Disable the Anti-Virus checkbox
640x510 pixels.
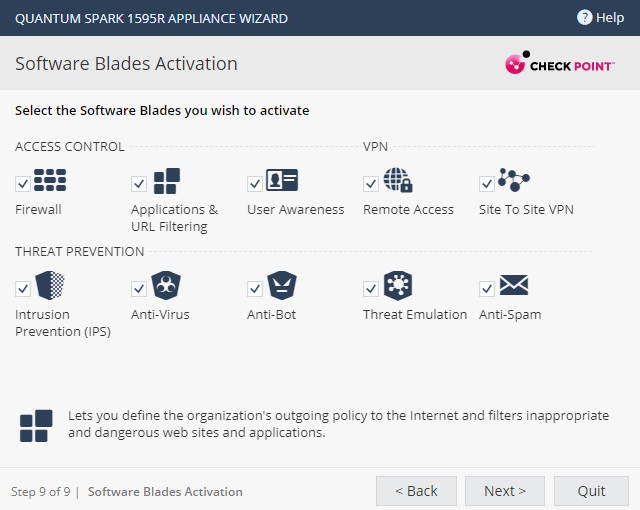coord(139,289)
